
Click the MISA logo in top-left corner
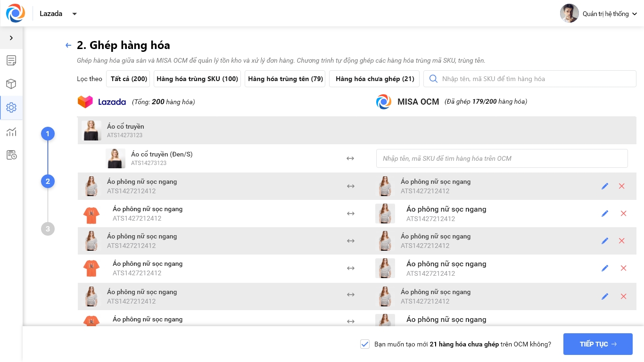(16, 13)
